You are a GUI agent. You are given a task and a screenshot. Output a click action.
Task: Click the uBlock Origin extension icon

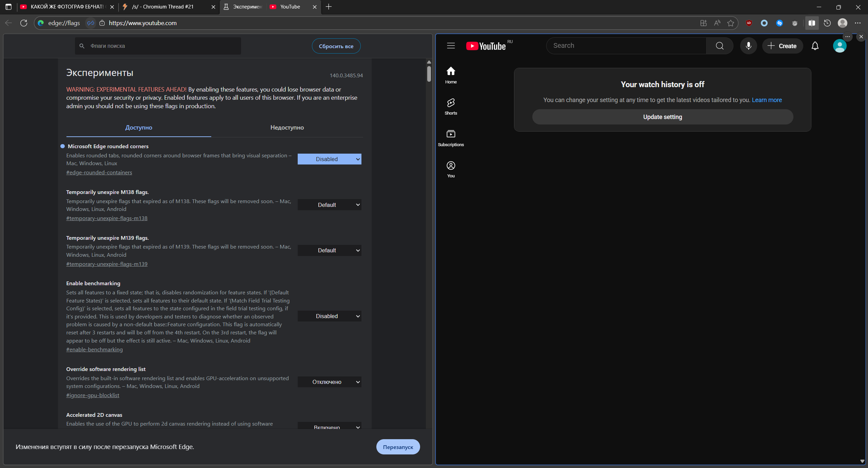(749, 23)
